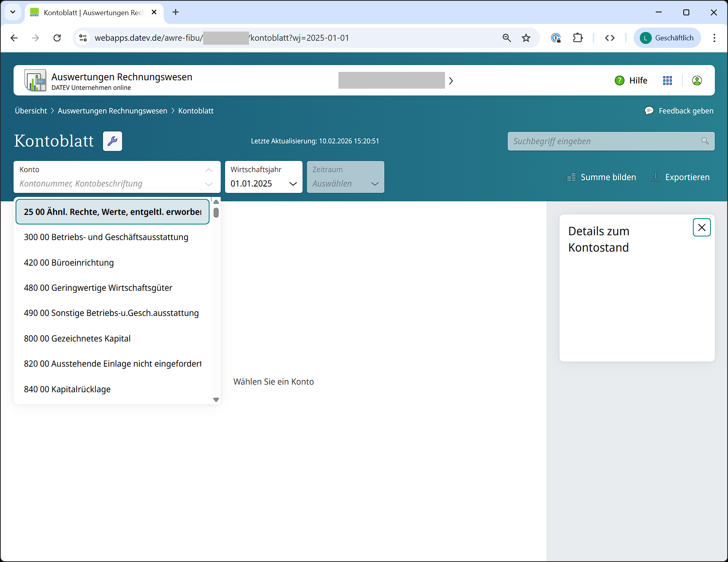Open the Geschäftlich browser profile button
This screenshot has width=728, height=562.
click(x=667, y=38)
